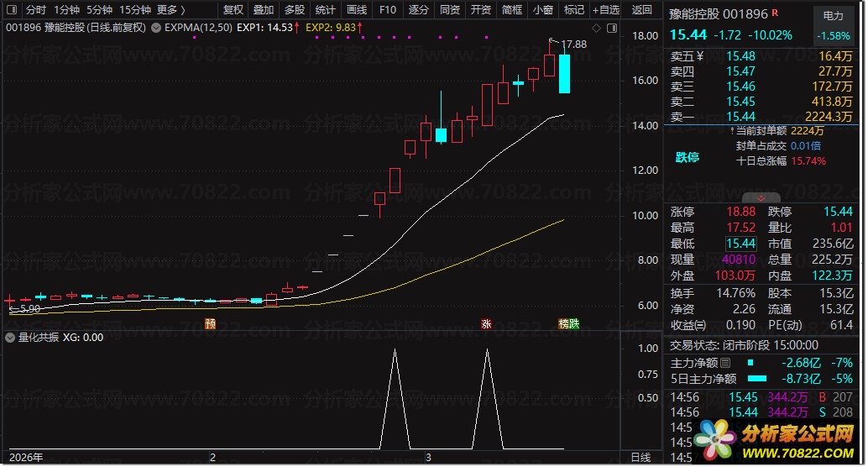Click the 榜 marker on the chart

[x=563, y=323]
